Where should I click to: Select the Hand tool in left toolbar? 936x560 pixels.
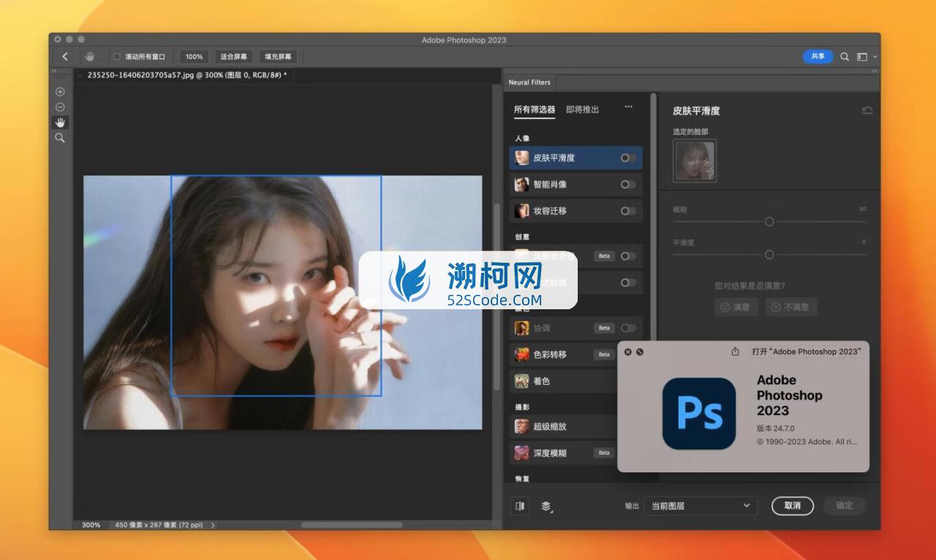[60, 122]
